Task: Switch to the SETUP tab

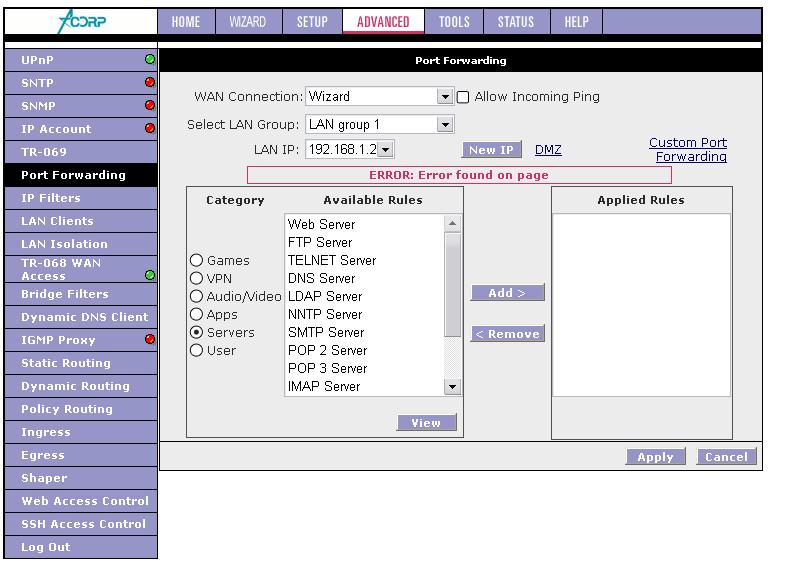Action: 312,22
